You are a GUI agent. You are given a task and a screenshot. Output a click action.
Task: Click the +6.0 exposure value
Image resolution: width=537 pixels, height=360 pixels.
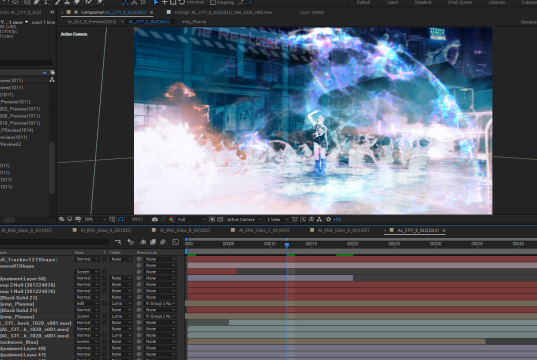coord(337,219)
